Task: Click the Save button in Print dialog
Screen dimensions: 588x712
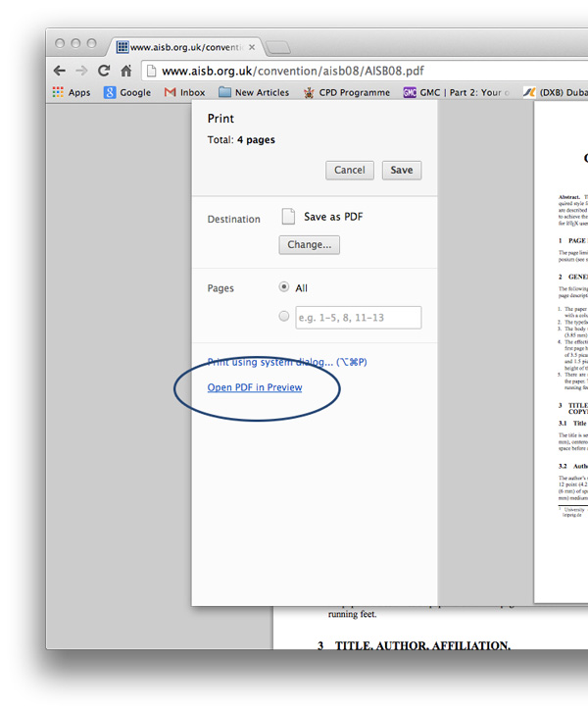Action: (402, 170)
